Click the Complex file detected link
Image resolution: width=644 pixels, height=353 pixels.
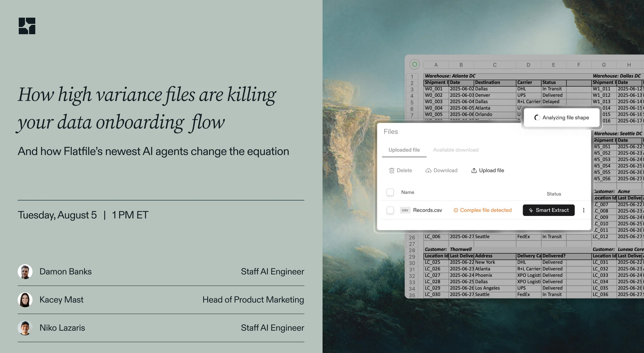[485, 210]
